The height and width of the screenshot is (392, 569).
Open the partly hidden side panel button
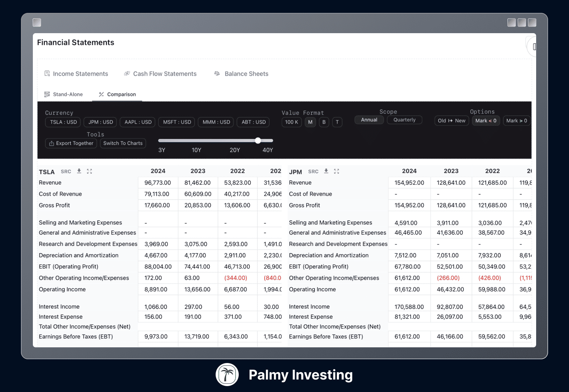pyautogui.click(x=532, y=46)
